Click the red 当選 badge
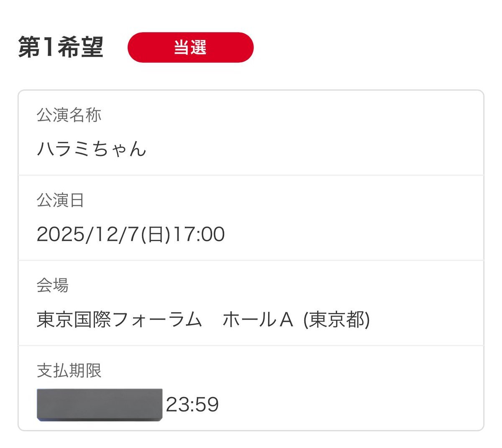 pyautogui.click(x=190, y=47)
